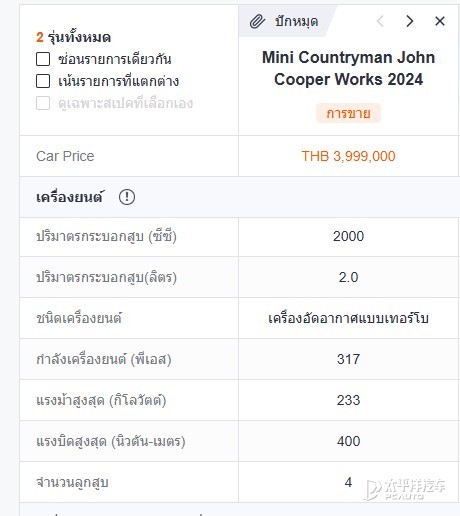Viewport: 460px width, 516px height.
Task: Click the 317 horsepower value cell
Action: [348, 359]
